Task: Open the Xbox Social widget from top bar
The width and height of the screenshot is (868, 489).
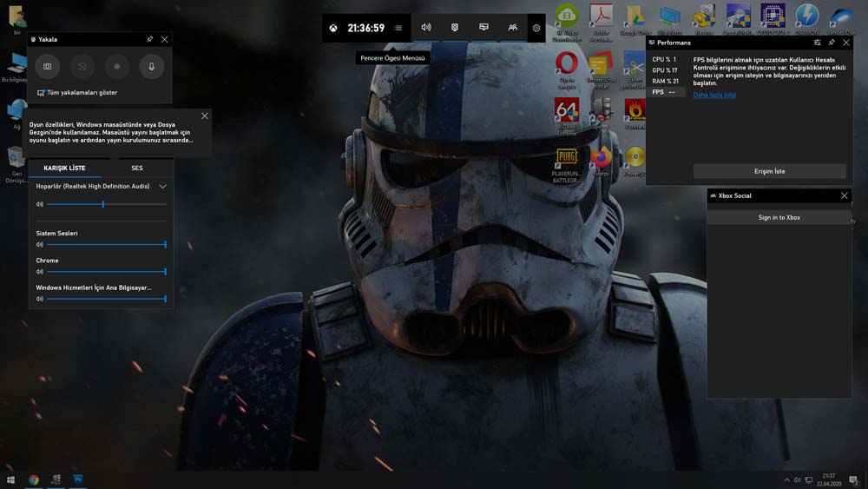Action: 513,28
